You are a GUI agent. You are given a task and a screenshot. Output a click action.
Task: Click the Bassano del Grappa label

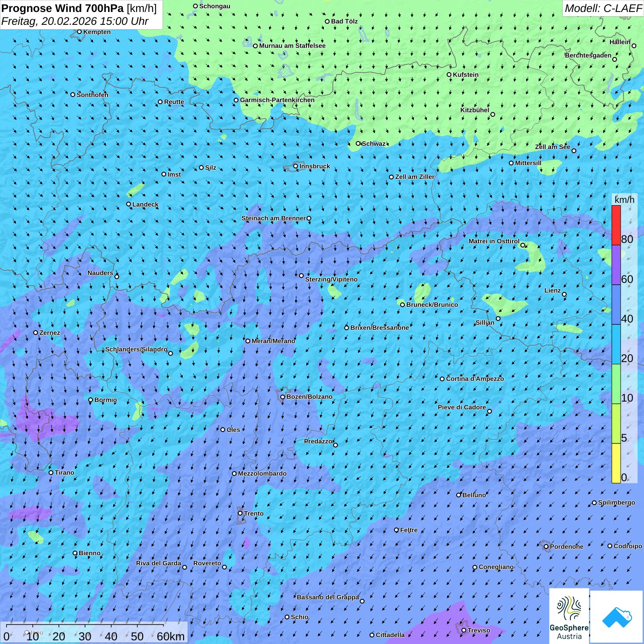click(x=328, y=597)
